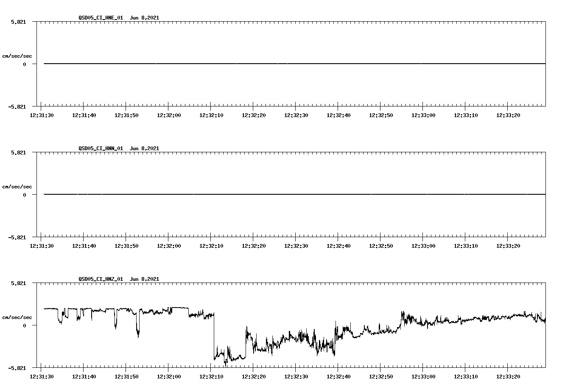Click the cm/sec/sec unit label of HNN chart
Screen dimensions: 576x392
click(17, 187)
